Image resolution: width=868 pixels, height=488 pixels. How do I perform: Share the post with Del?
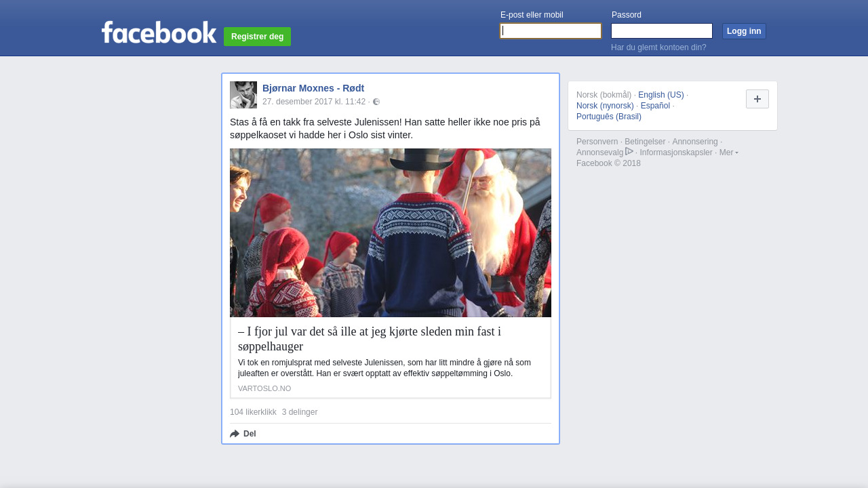pyautogui.click(x=243, y=434)
